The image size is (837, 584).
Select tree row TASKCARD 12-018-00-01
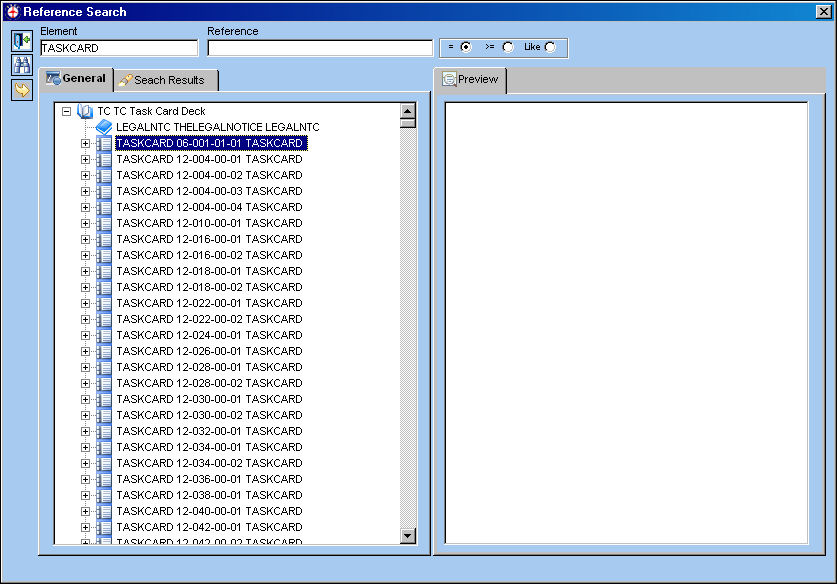click(x=209, y=271)
